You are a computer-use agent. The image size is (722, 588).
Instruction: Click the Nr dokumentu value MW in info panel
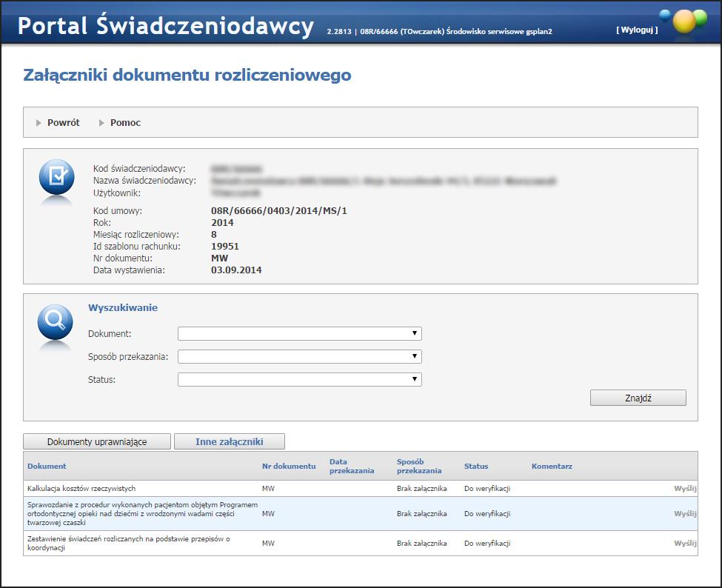(220, 258)
